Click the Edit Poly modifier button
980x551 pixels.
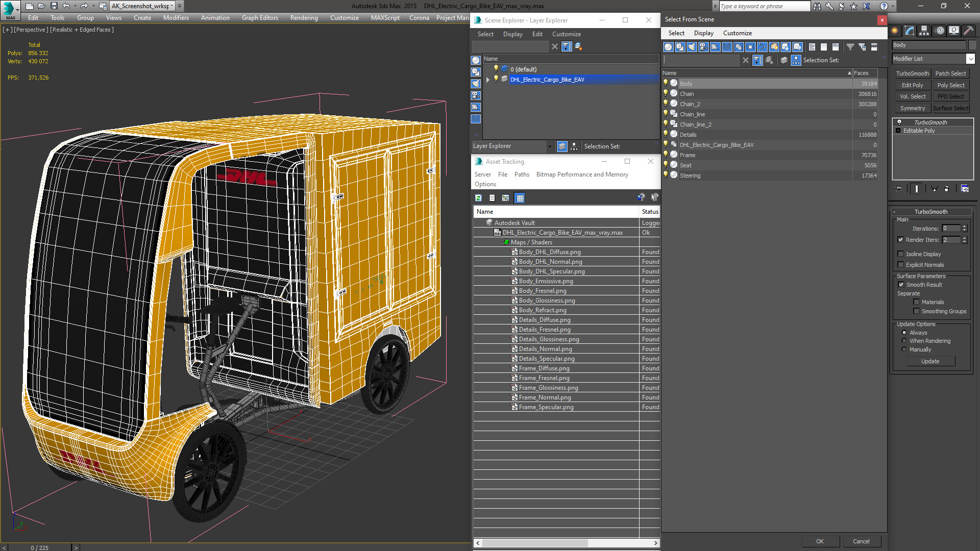pyautogui.click(x=912, y=85)
